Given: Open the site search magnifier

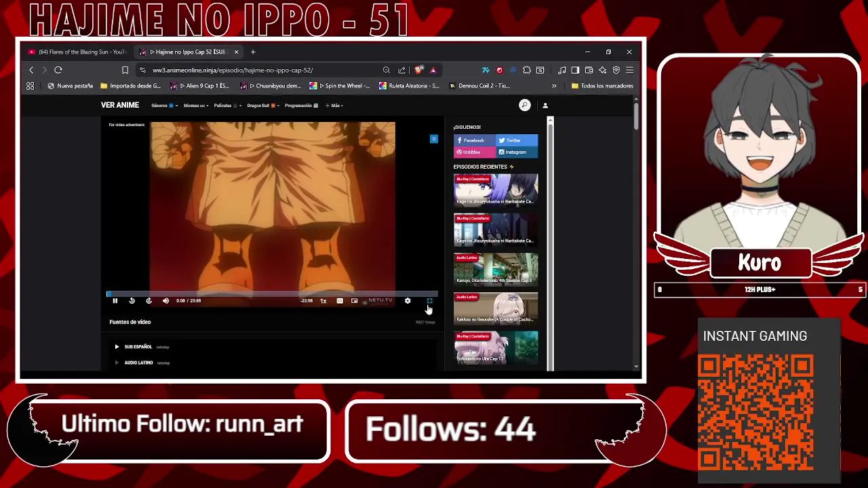Looking at the screenshot, I should coord(524,105).
